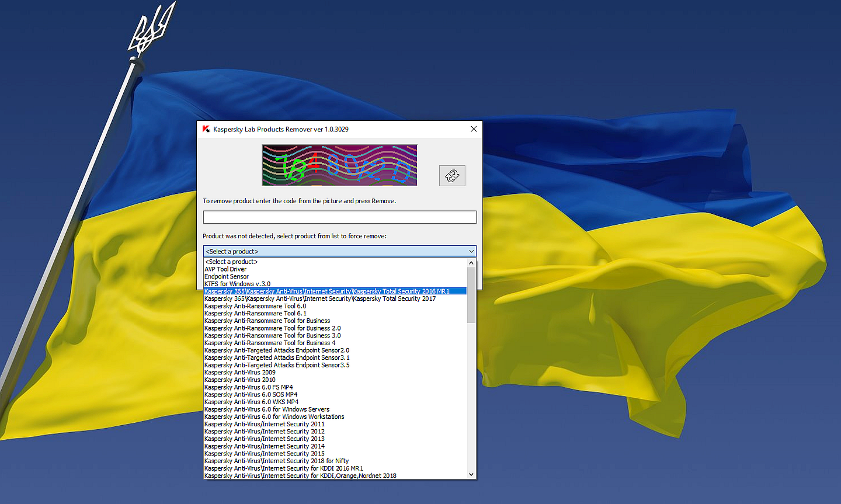Pick Anti-Ransomware Tool for Business 4
The height and width of the screenshot is (504, 841).
[x=335, y=343]
